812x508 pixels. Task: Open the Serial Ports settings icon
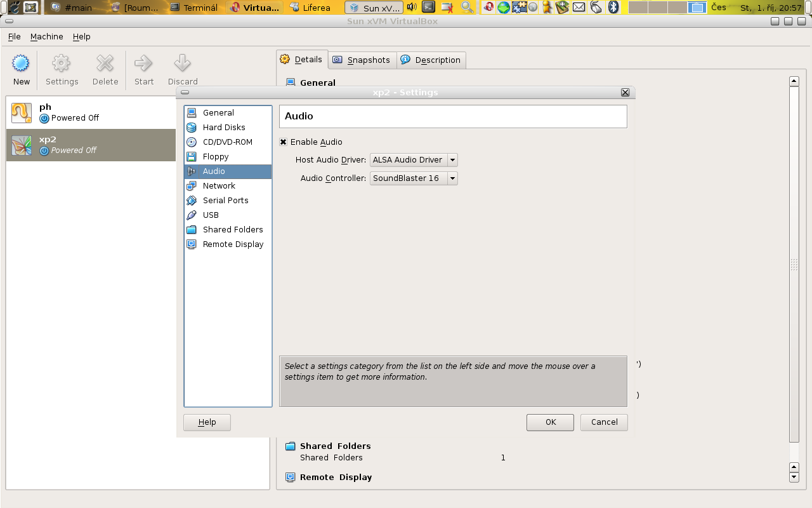192,201
